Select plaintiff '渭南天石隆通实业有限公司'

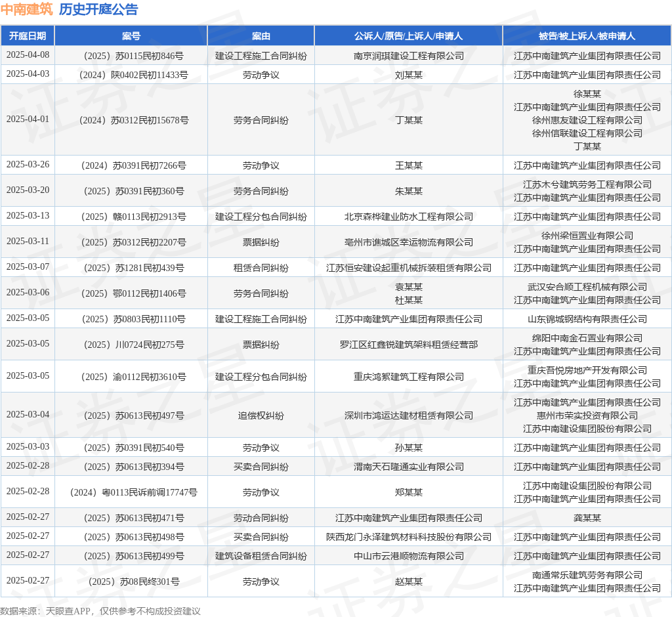pyautogui.click(x=408, y=467)
